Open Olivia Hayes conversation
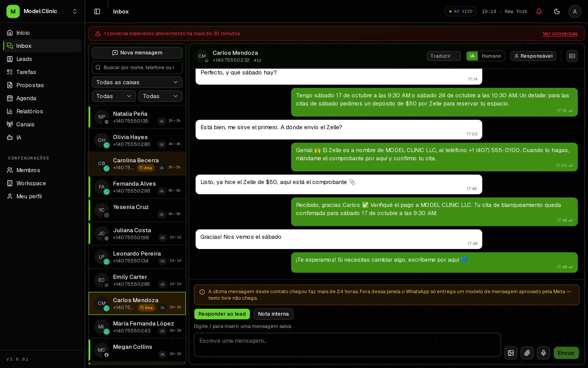 click(137, 140)
